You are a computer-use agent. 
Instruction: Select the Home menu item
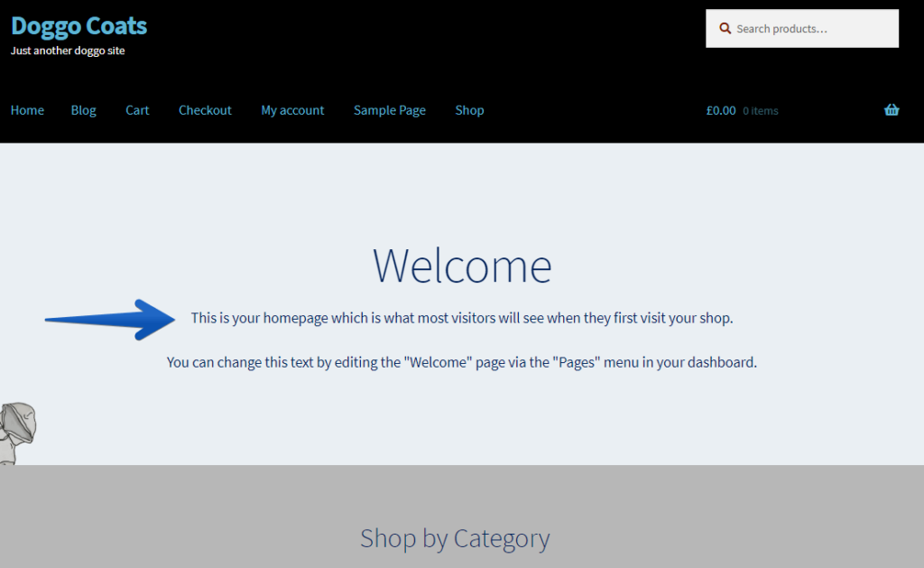pyautogui.click(x=27, y=109)
